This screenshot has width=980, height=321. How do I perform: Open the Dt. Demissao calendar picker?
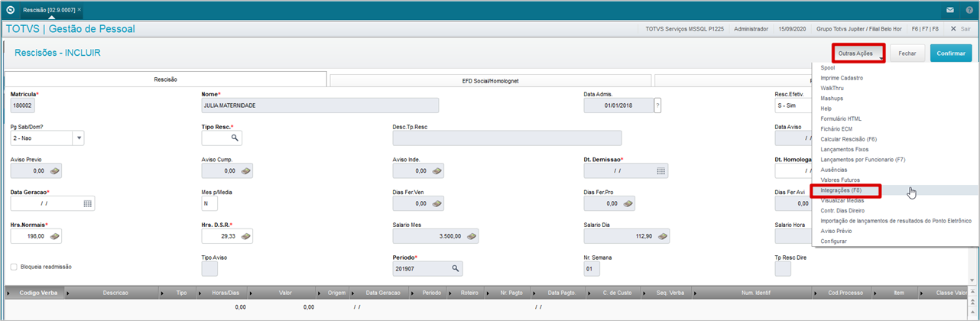tap(661, 170)
